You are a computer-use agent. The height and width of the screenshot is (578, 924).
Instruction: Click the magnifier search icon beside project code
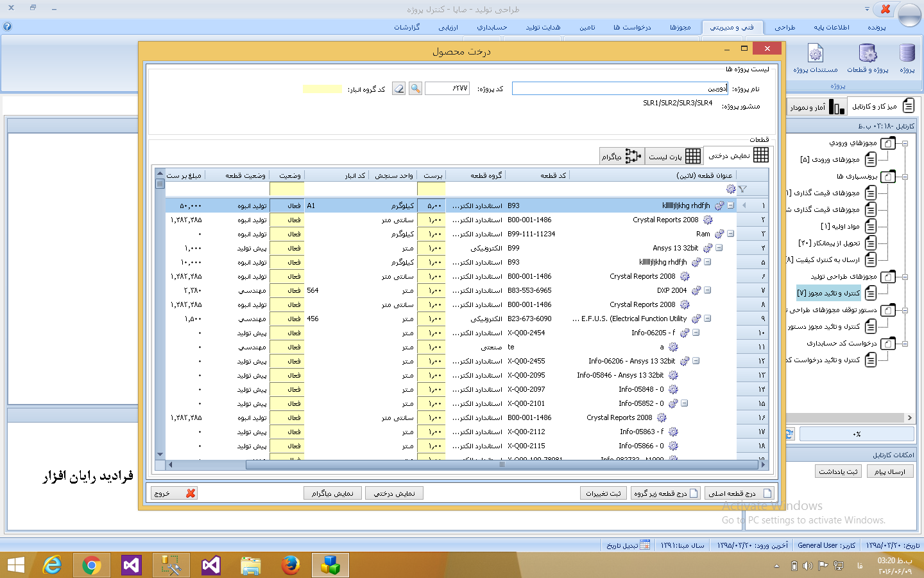click(416, 89)
